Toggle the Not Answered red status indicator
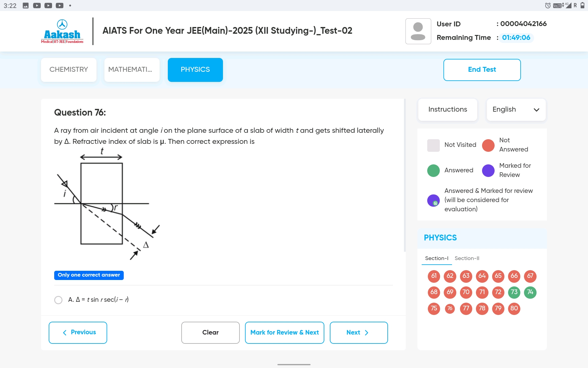The height and width of the screenshot is (368, 588). [x=488, y=144]
